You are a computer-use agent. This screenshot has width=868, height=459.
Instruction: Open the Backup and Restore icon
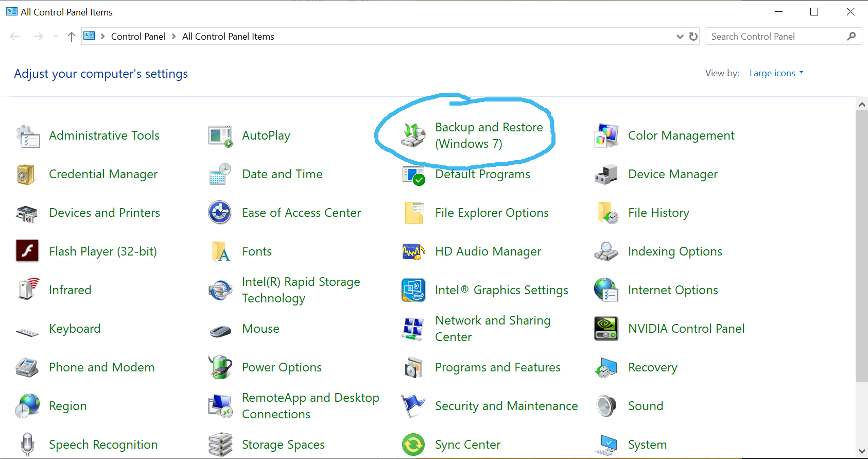413,135
